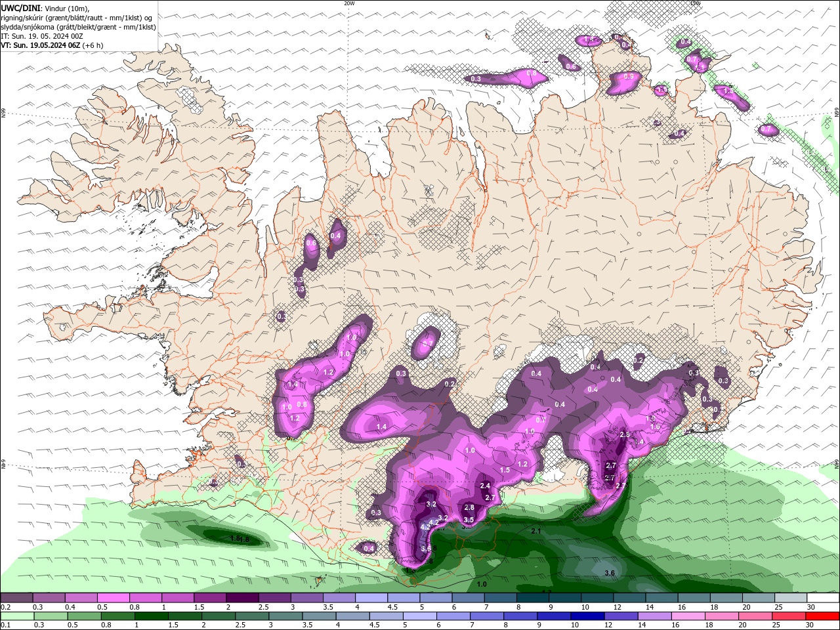Click the deep blue 10 swatch, lower legend row
This screenshot has height=630, width=840.
click(x=587, y=616)
